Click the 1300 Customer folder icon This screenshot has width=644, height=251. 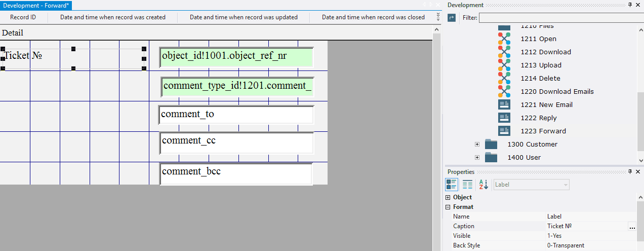491,145
